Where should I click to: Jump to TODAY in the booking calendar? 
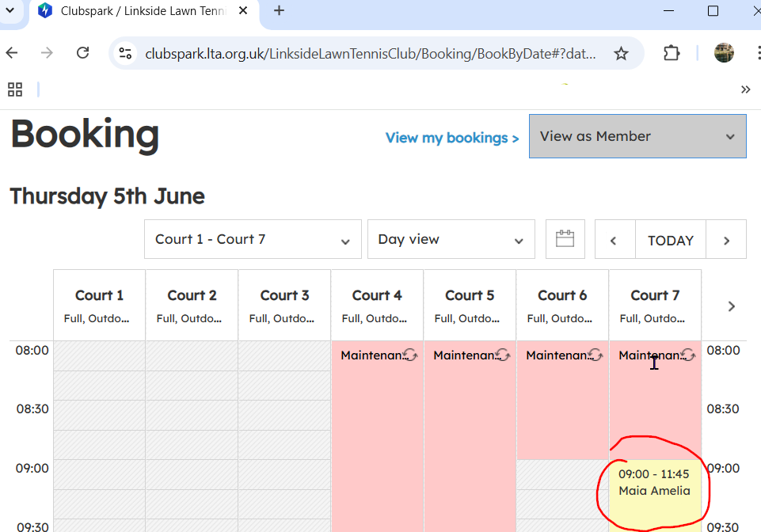click(x=670, y=240)
